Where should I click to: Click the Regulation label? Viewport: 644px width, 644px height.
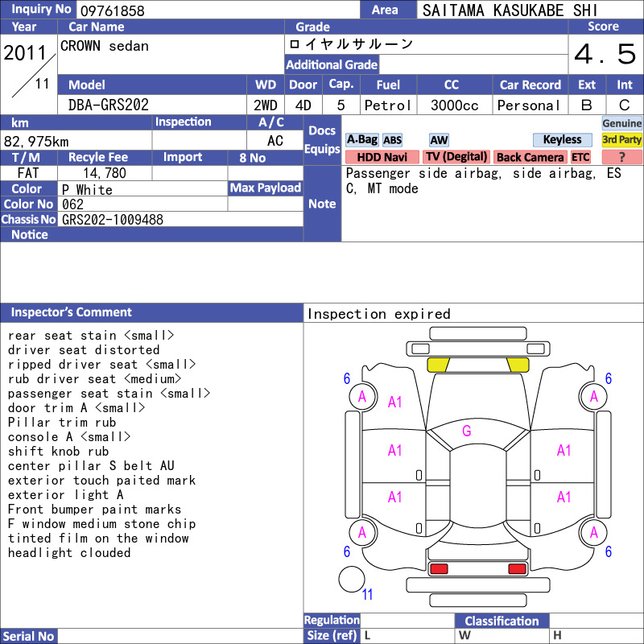pos(332,620)
